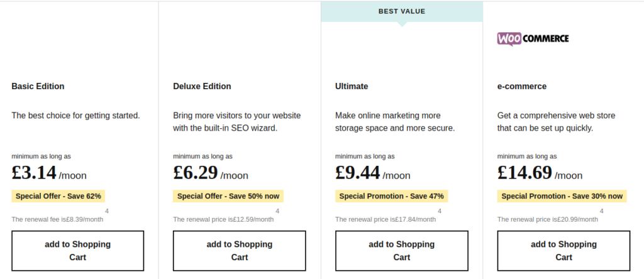The width and height of the screenshot is (644, 279).
Task: Select the Ultimate plan heading
Action: click(352, 86)
